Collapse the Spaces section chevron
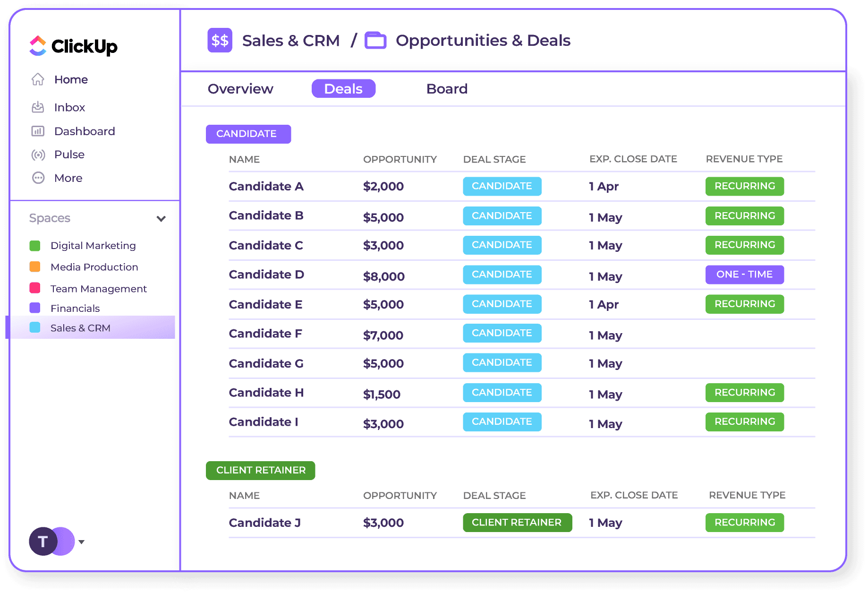The width and height of the screenshot is (868, 593). pyautogui.click(x=161, y=218)
